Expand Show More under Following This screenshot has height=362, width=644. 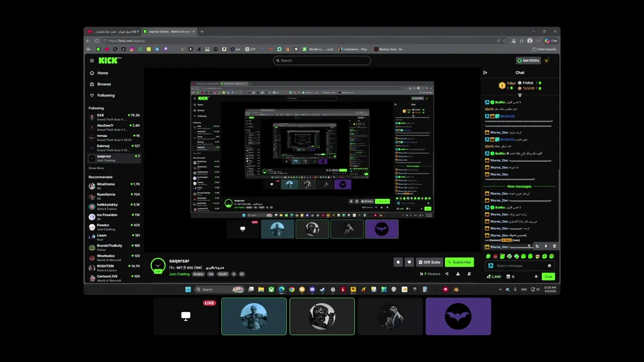pos(96,168)
